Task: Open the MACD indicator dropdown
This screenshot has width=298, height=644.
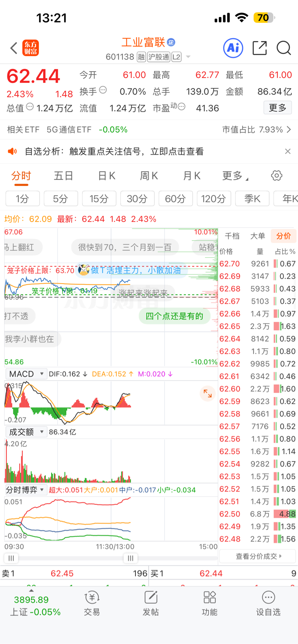Action: click(26, 374)
